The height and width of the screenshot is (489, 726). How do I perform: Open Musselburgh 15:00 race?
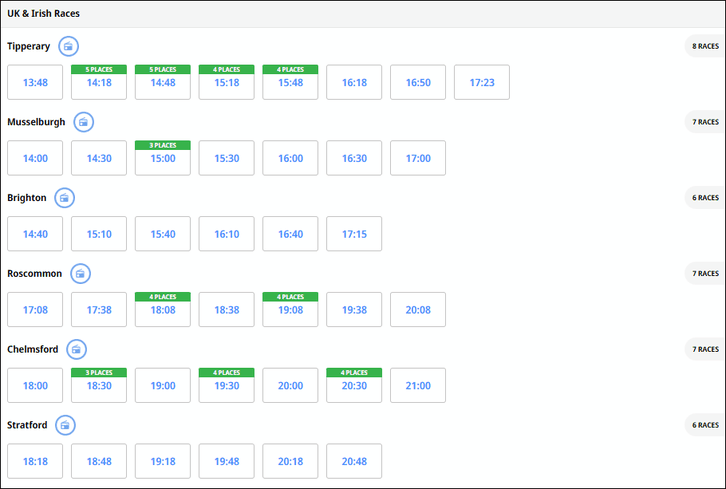(x=163, y=158)
